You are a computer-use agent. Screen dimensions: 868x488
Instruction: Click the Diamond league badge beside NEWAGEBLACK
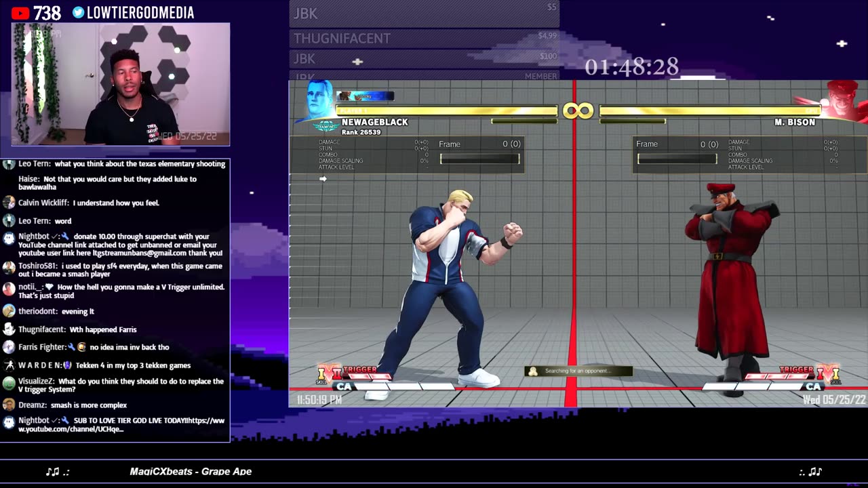point(325,125)
